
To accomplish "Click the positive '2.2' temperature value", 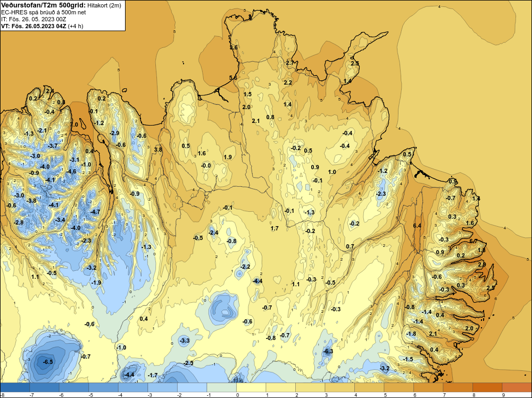I will [x=288, y=82].
